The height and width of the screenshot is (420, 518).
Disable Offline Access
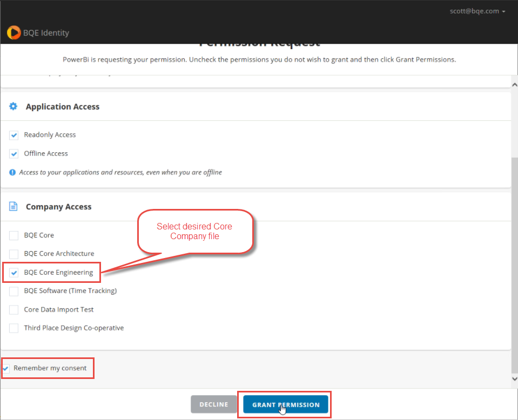coord(14,153)
